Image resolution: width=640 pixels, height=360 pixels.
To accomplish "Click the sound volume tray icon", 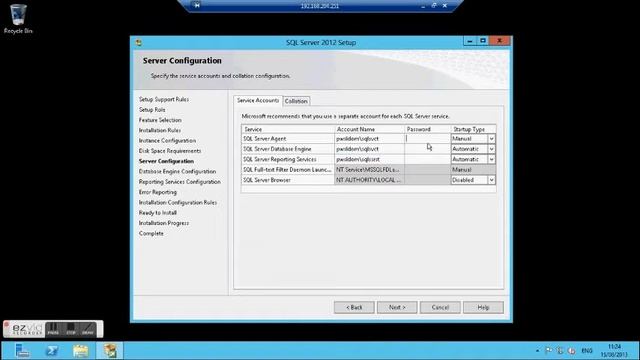I will 571,351.
